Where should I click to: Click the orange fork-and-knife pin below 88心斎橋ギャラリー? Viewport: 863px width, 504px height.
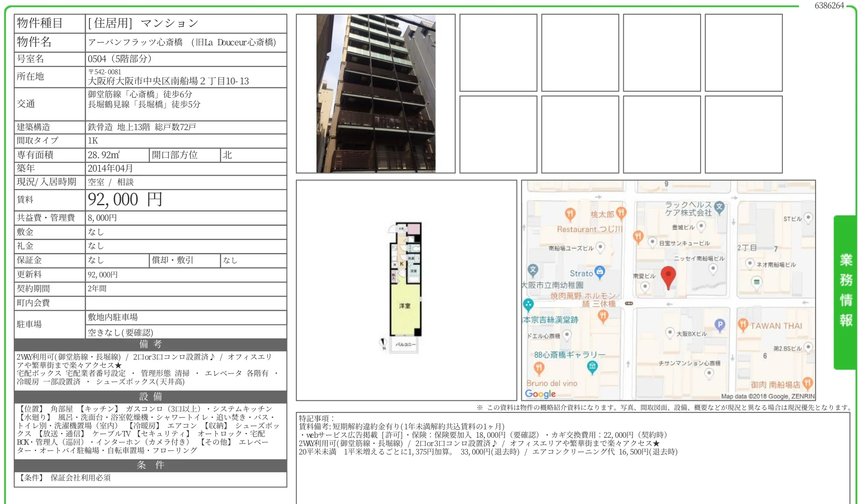click(539, 368)
